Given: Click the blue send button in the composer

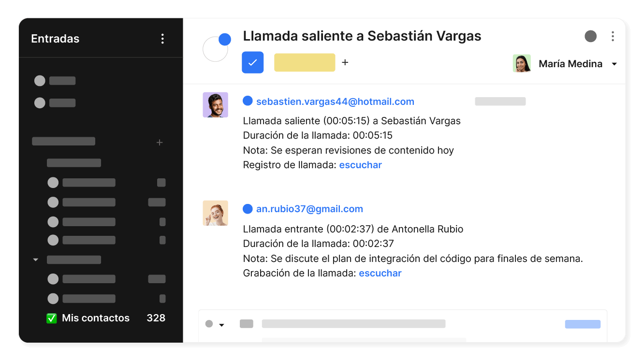Looking at the screenshot, I should 583,324.
